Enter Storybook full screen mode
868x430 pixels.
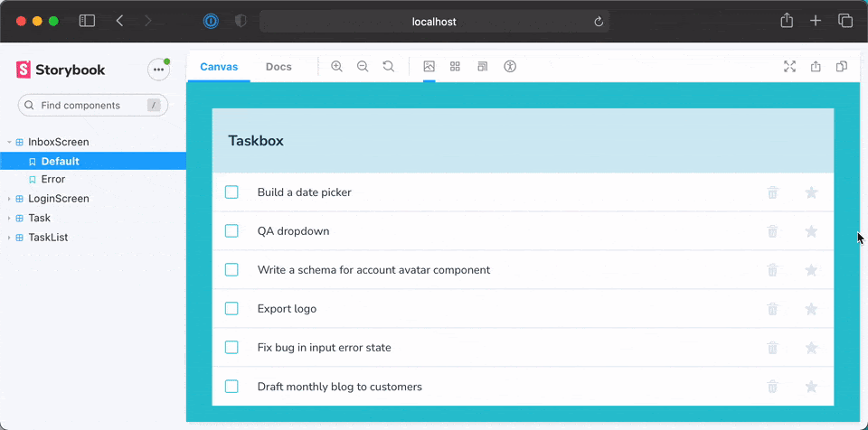click(789, 67)
